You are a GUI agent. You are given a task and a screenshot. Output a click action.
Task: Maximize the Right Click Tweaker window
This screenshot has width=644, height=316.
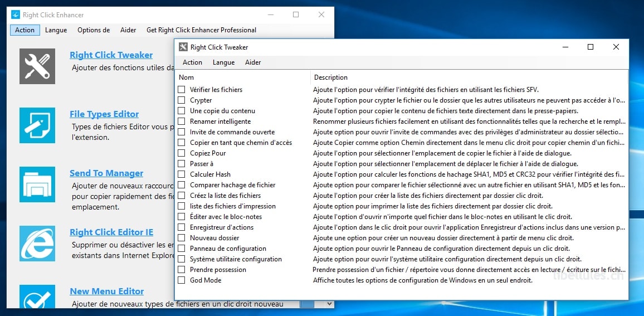tap(590, 47)
